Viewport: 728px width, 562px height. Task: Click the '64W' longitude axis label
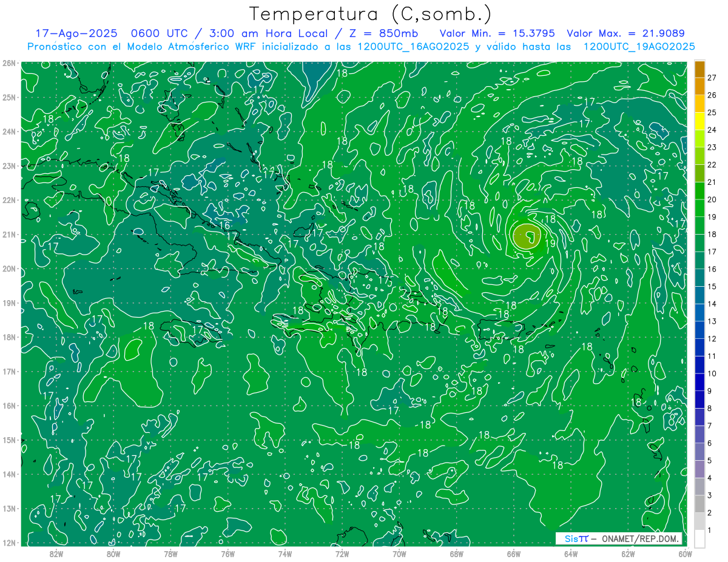coord(571,554)
